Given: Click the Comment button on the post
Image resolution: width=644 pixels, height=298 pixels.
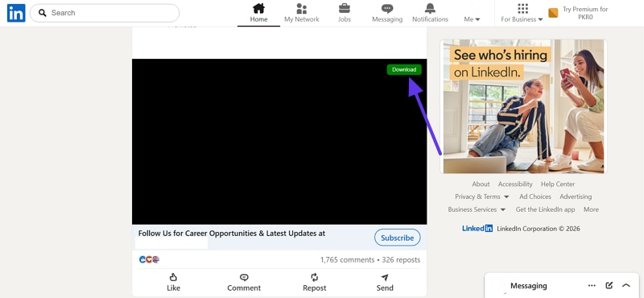Looking at the screenshot, I should click(244, 283).
